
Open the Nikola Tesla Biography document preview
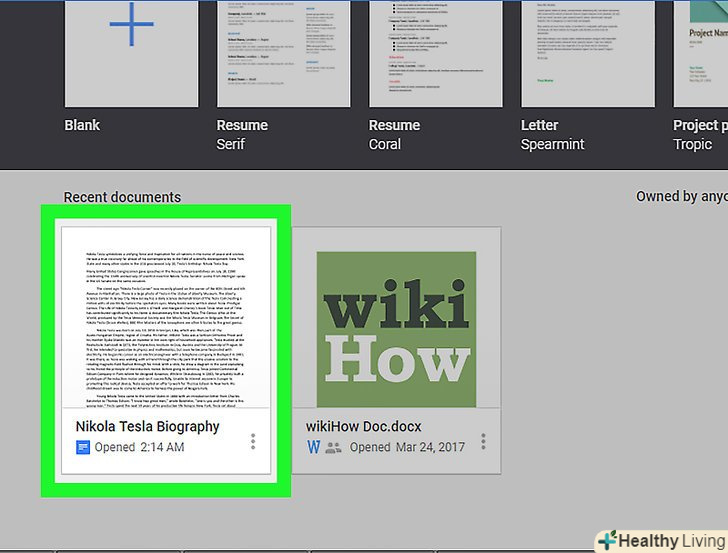pyautogui.click(x=166, y=318)
